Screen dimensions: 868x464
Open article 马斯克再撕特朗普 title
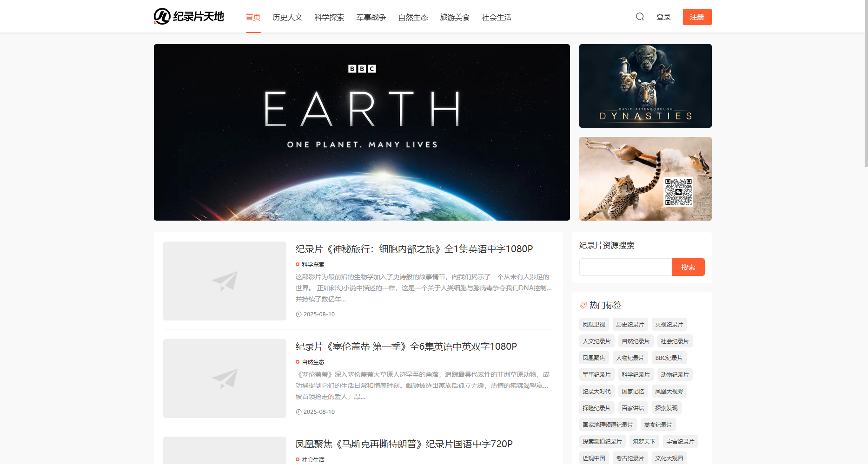point(404,444)
